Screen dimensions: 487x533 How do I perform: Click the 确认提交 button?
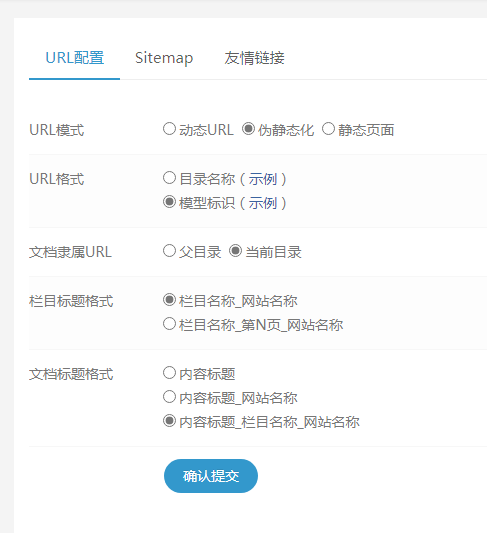(211, 476)
